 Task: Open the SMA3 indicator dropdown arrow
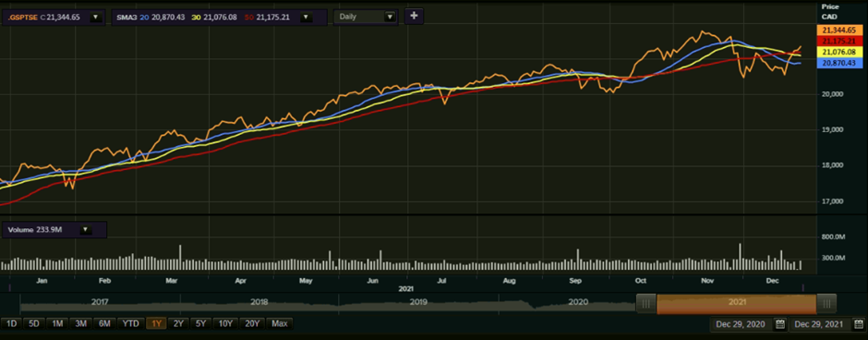pos(306,18)
